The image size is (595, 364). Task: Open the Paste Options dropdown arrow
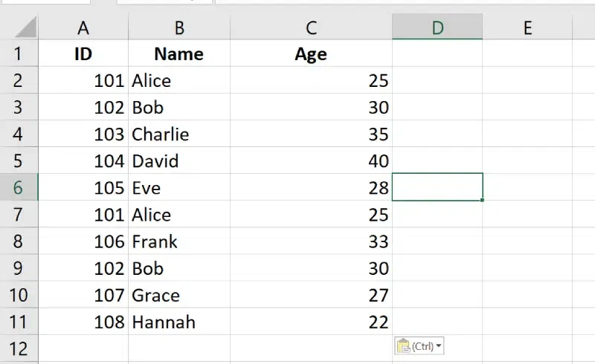pyautogui.click(x=439, y=346)
